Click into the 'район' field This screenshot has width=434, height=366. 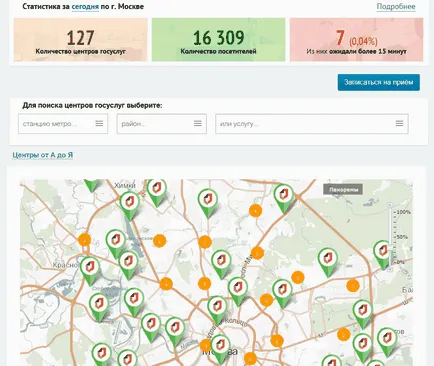tap(162, 124)
